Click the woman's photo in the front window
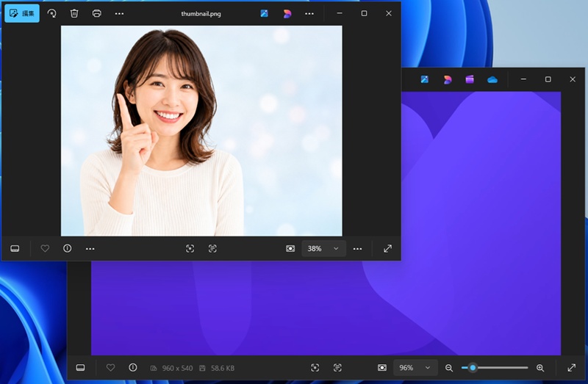 [201, 131]
